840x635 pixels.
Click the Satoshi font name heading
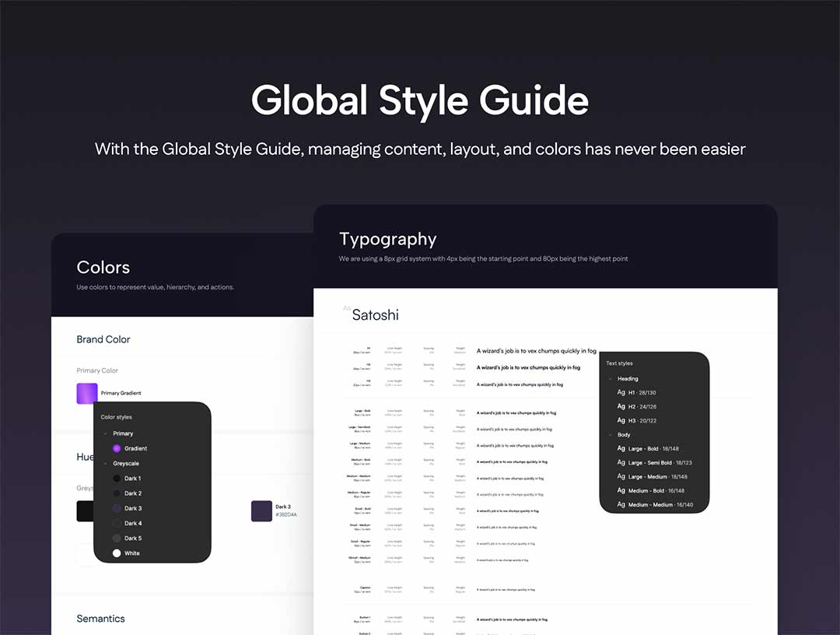tap(375, 315)
